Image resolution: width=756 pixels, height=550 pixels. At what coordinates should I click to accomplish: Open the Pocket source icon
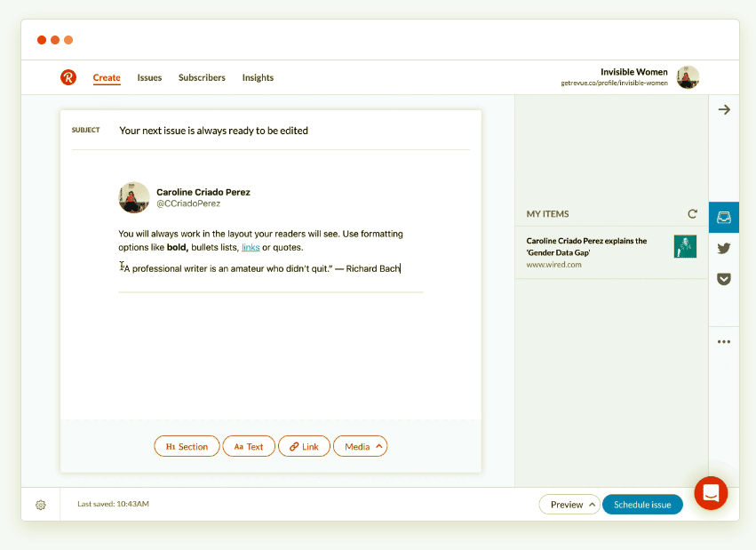724,279
